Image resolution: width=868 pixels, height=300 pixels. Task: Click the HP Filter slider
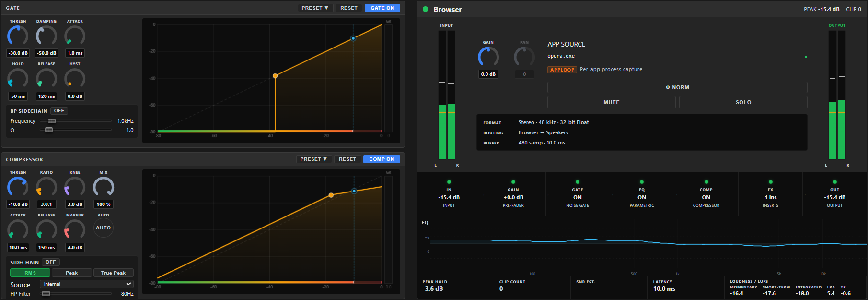tap(76, 294)
